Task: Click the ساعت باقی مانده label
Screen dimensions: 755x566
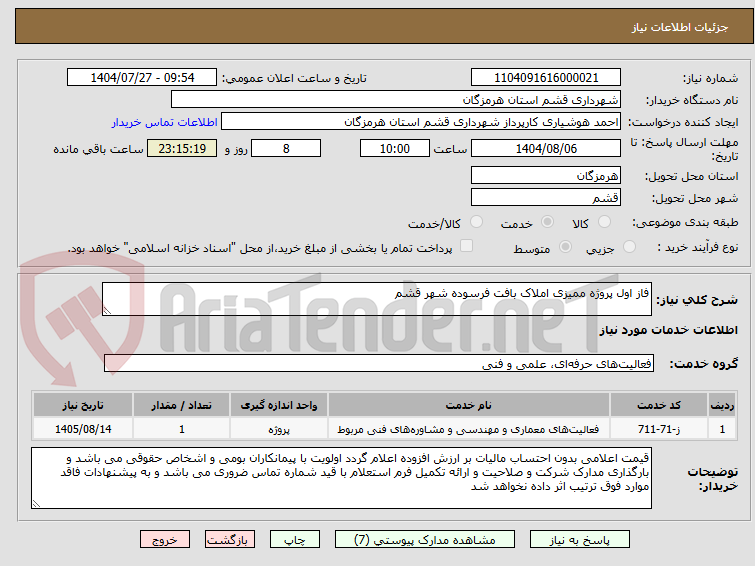Action: point(98,149)
